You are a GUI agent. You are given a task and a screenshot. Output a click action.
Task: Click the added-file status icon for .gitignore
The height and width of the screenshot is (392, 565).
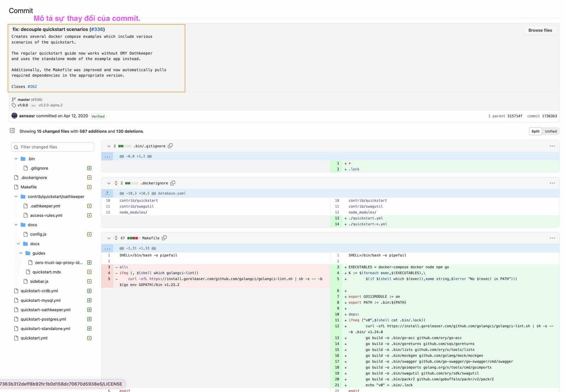[89, 168]
